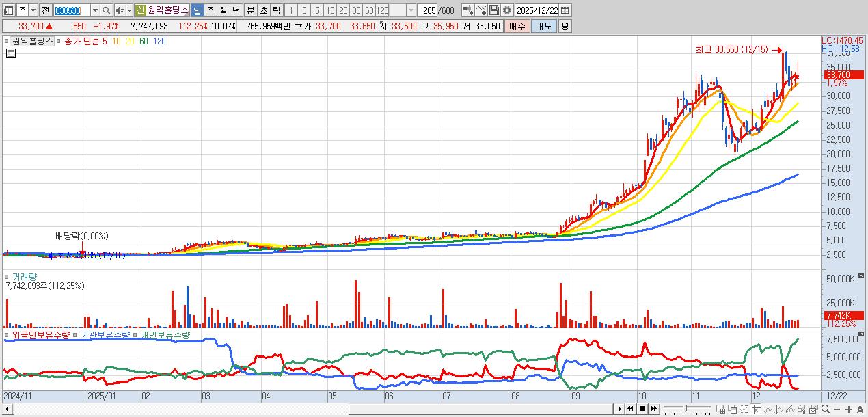
Task: Click the minus zoom-out icon
Action: (837, 409)
